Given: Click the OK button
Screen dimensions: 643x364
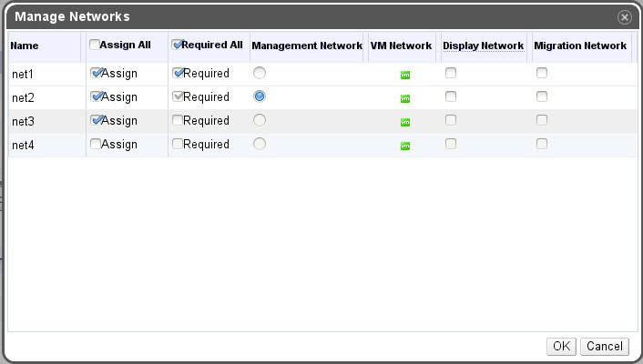Looking at the screenshot, I should point(560,346).
